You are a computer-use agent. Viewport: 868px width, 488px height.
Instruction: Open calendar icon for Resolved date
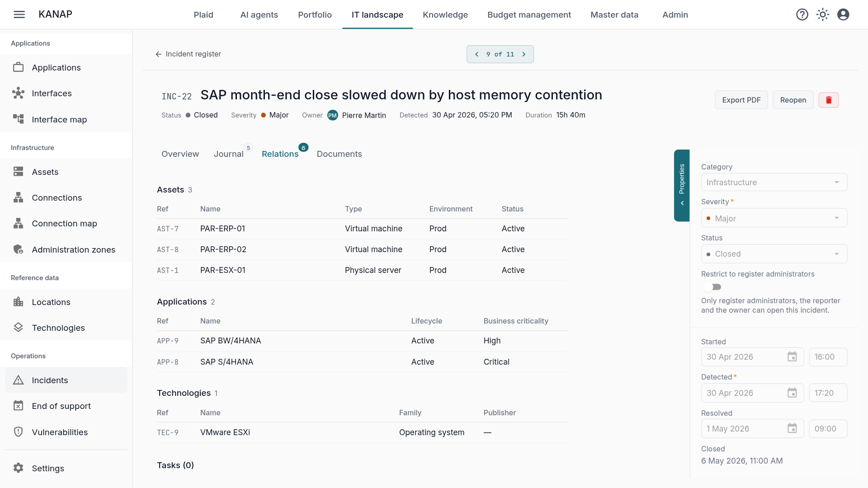[792, 428]
